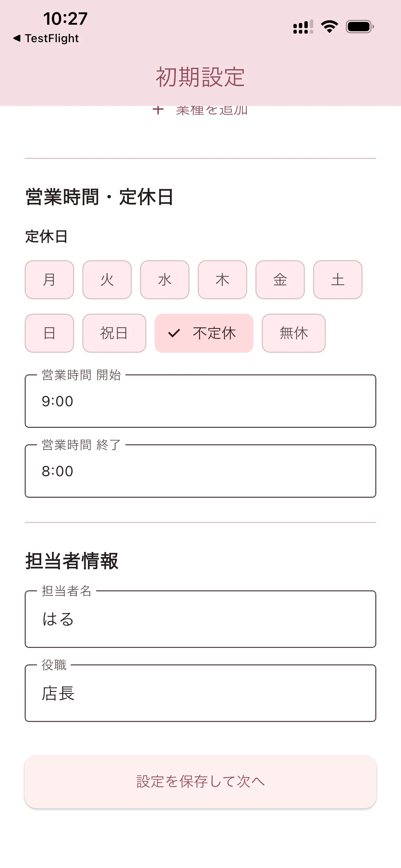
Task: Edit the 役職 text field
Action: [200, 693]
